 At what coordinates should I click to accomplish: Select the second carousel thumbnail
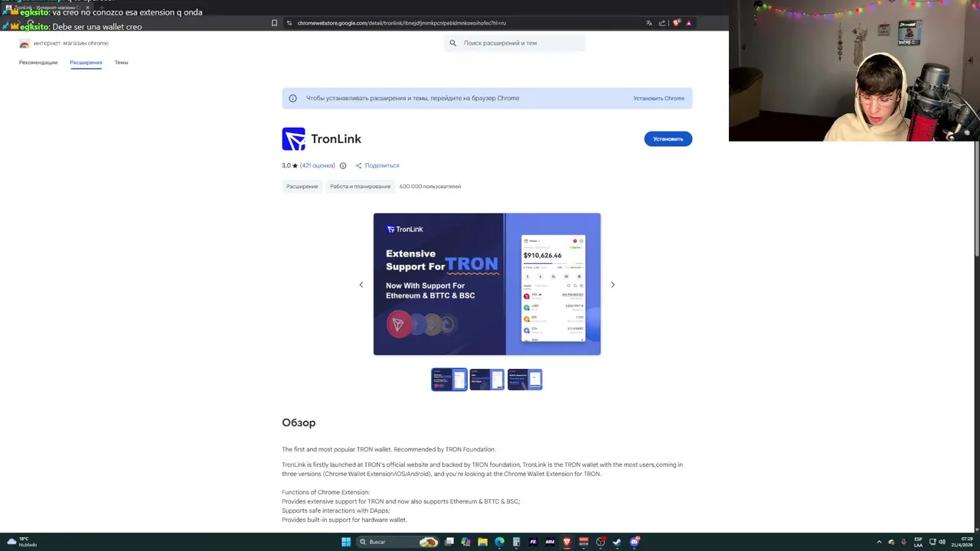coord(487,380)
